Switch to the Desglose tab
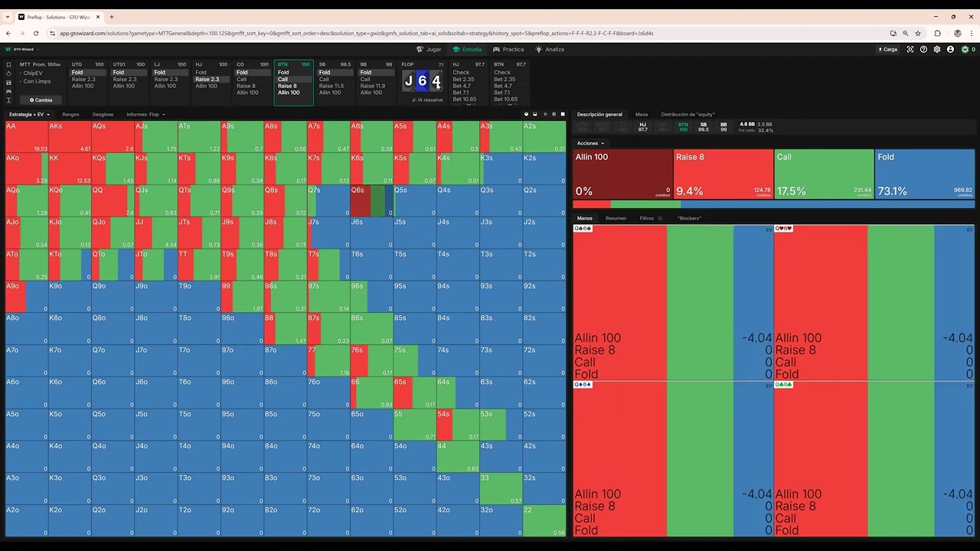This screenshot has height=551, width=980. tap(103, 114)
